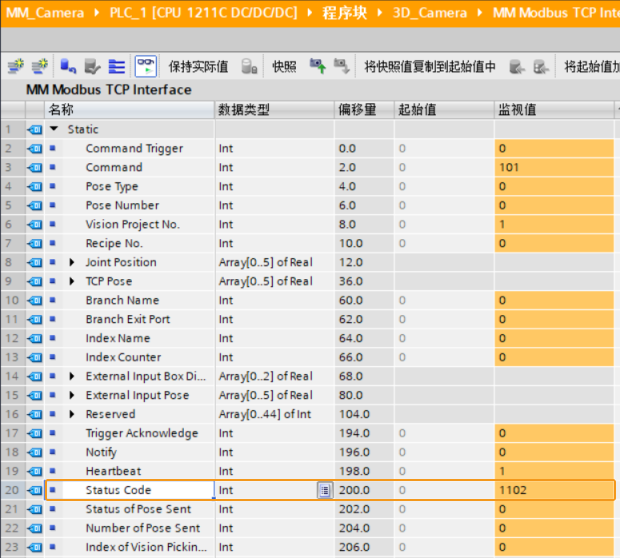Viewport: 620px width, 558px height.
Task: Select the Status of Pose Sent name cell
Action: click(x=138, y=509)
